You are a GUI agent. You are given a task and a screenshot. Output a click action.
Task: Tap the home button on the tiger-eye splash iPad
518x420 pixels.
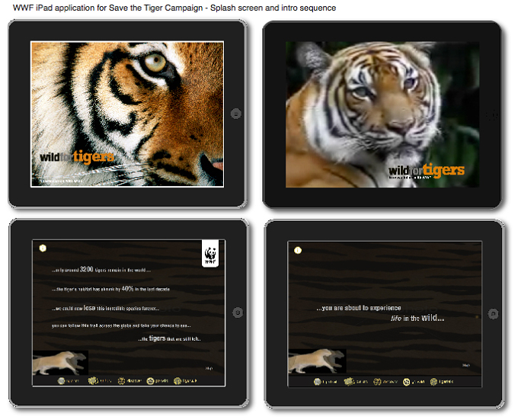click(x=235, y=114)
